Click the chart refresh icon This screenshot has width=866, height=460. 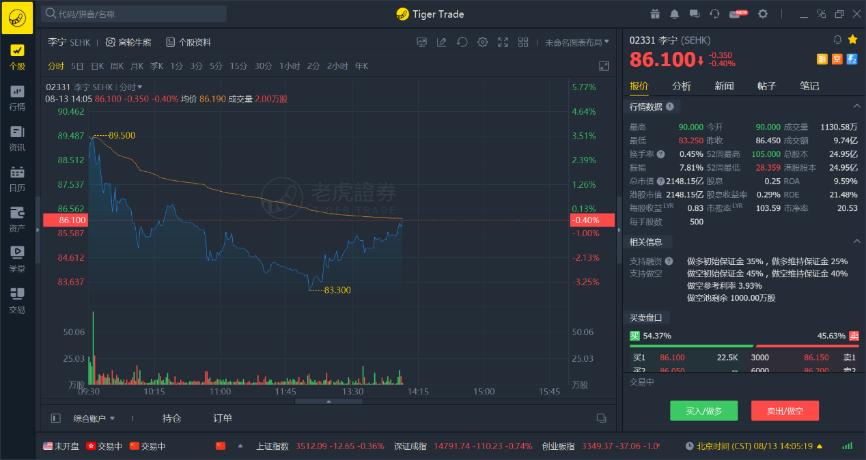click(462, 42)
